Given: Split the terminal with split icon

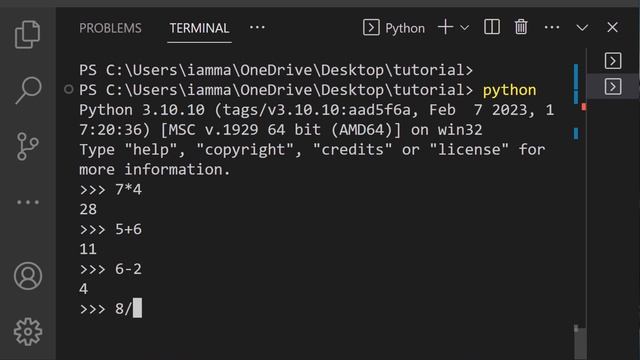Looking at the screenshot, I should pyautogui.click(x=492, y=27).
